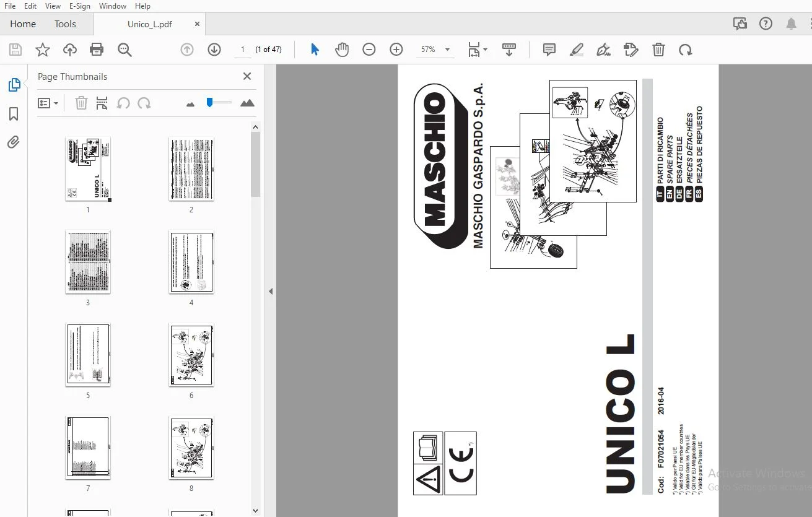This screenshot has width=812, height=517.
Task: Open the notifications bell
Action: pyautogui.click(x=792, y=24)
